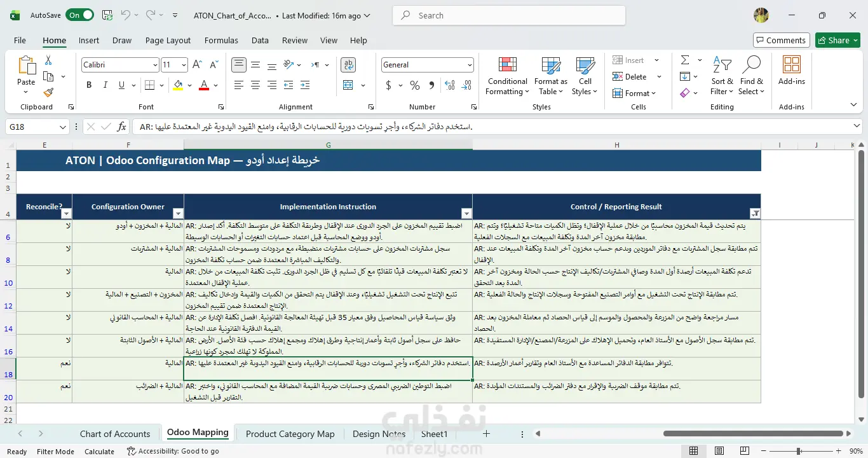The height and width of the screenshot is (458, 868).
Task: Click the Share button
Action: [837, 40]
